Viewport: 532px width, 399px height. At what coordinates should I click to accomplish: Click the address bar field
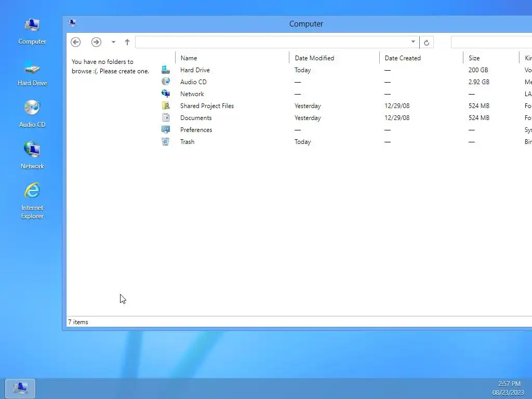click(277, 42)
